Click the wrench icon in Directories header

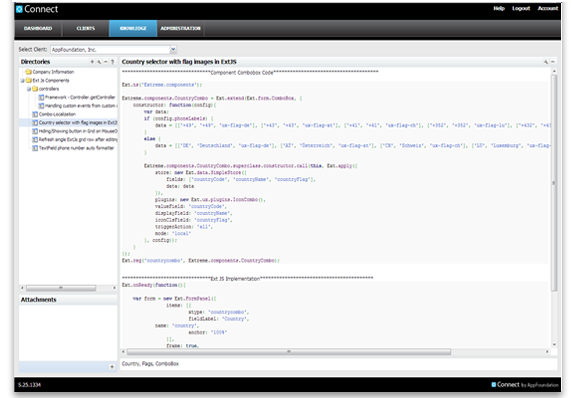pyautogui.click(x=99, y=62)
